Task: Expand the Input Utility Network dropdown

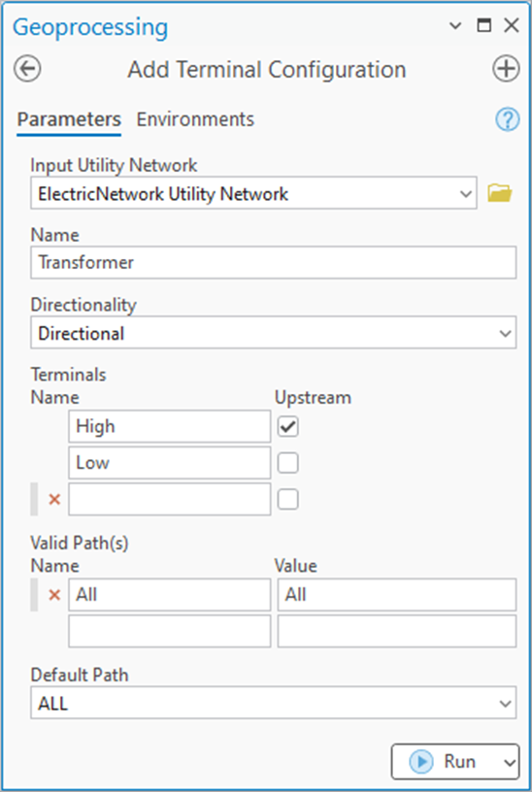Action: point(466,193)
